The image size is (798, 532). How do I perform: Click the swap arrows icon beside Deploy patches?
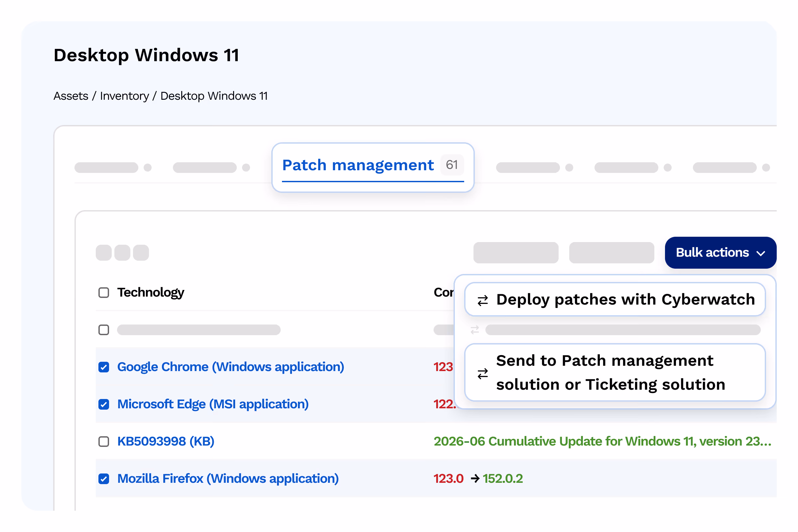(482, 301)
